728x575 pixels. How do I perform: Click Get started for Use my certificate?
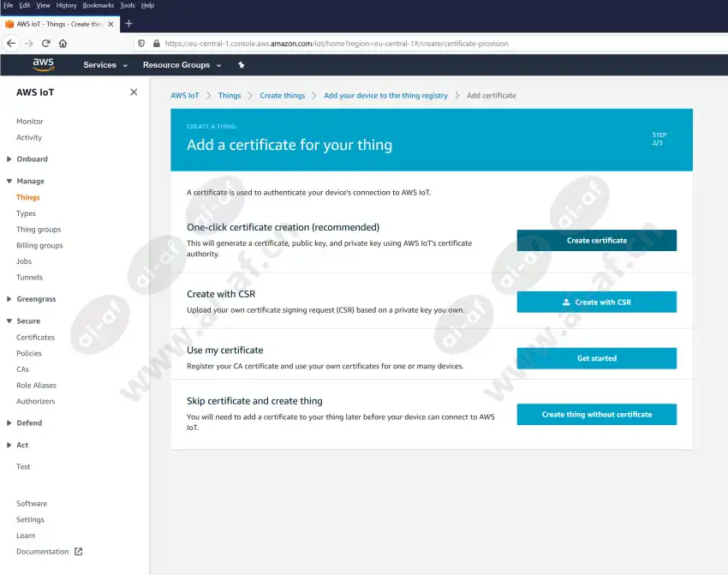[x=597, y=358]
